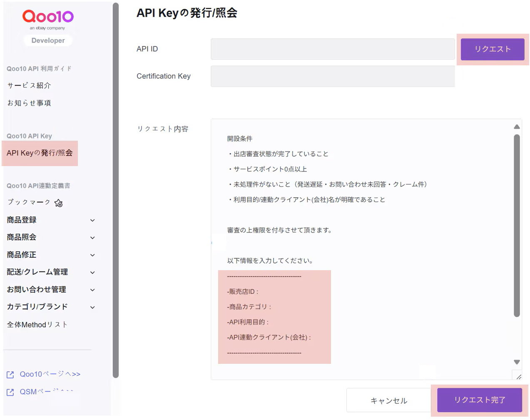Click the サービスポイント0点以上 line
530x420 pixels.
(267, 169)
